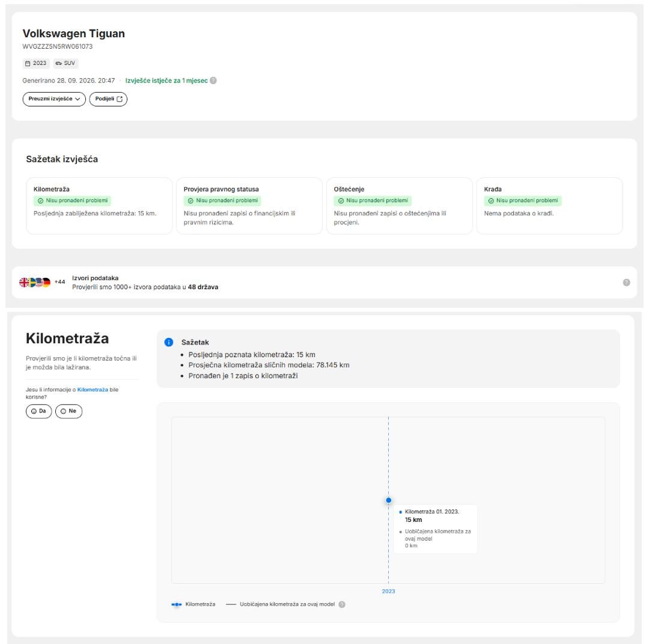
Task: Click the blue Kilometraža link
Action: [x=93, y=390]
